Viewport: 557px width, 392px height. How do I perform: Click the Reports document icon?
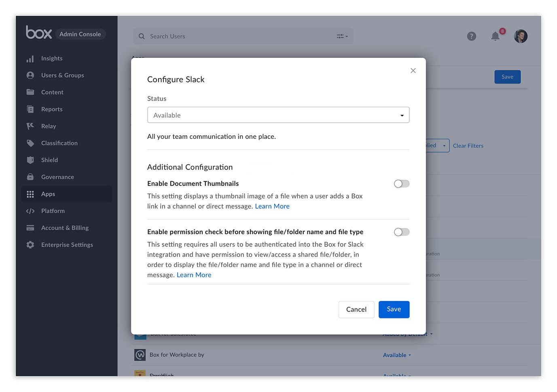[x=30, y=109]
